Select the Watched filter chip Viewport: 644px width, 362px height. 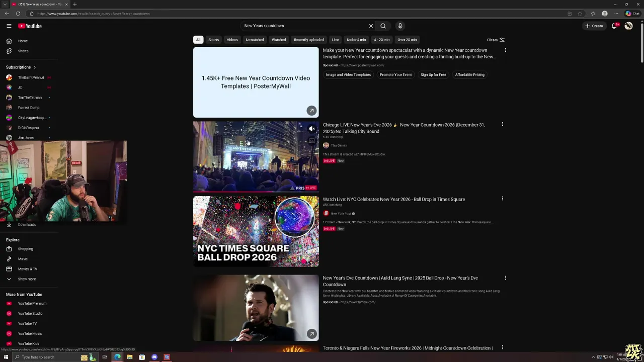[279, 40]
